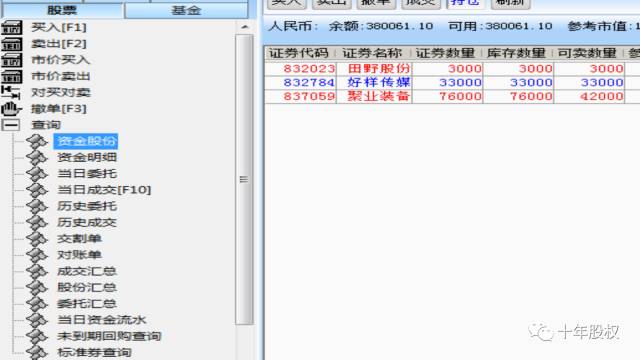Click the 卖出[F2] sell icon
The width and height of the screenshot is (640, 360).
(x=11, y=44)
